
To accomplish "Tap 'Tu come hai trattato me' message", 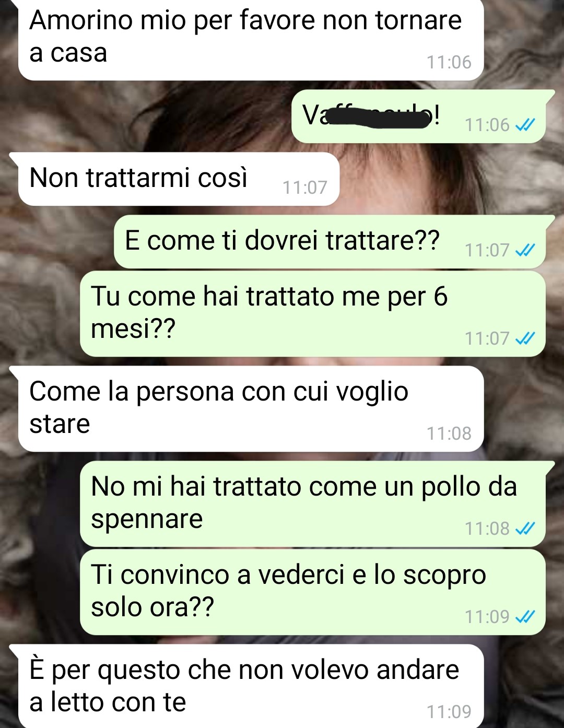I will click(x=313, y=313).
